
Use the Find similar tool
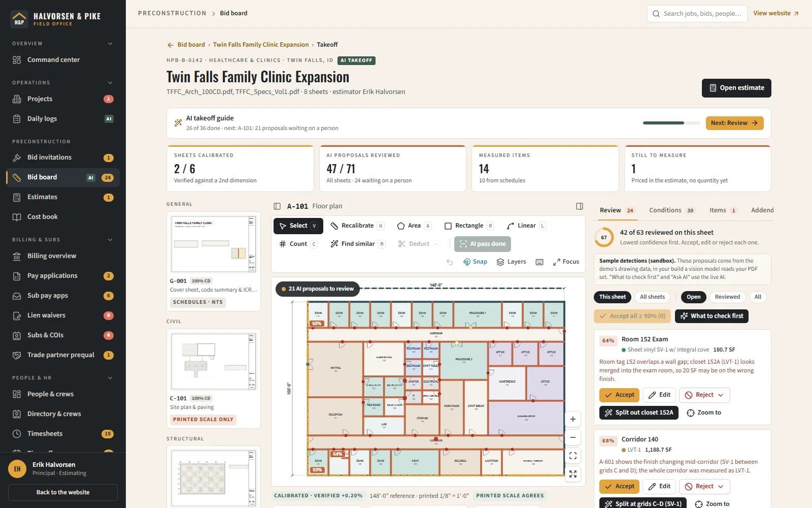(358, 244)
